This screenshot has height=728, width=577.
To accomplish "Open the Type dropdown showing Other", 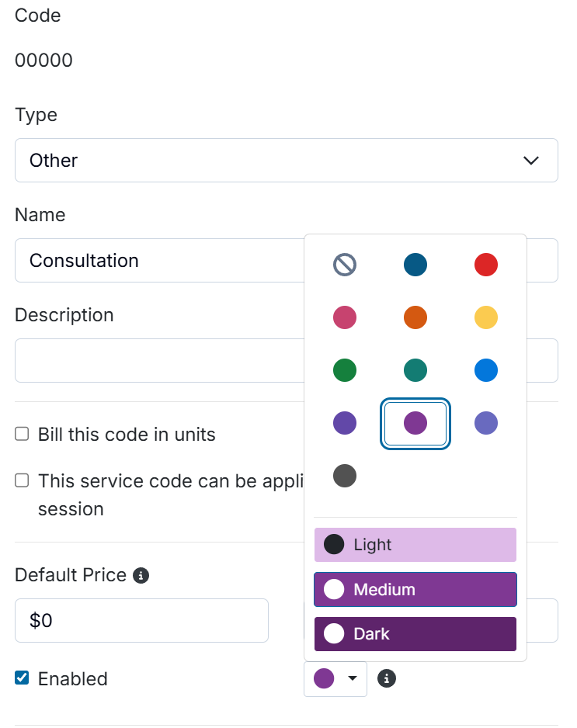I will coord(286,161).
